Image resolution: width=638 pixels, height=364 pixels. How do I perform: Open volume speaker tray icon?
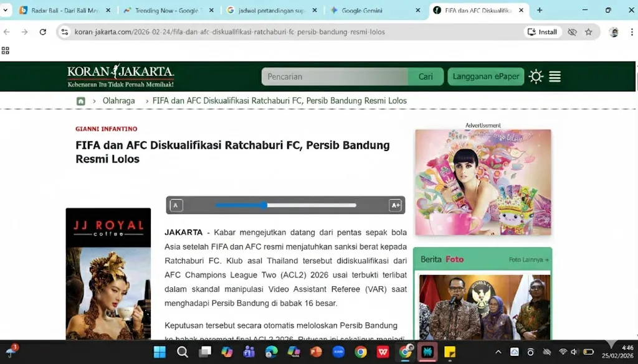tap(574, 352)
